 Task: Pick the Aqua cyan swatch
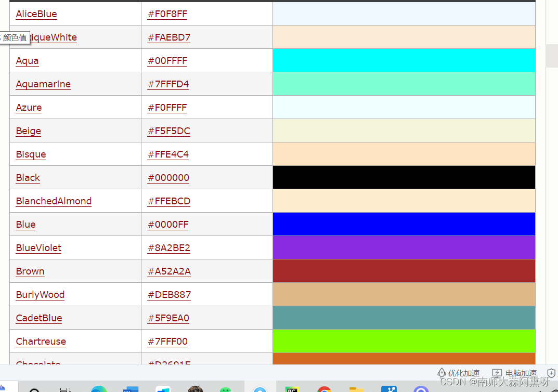(x=404, y=60)
